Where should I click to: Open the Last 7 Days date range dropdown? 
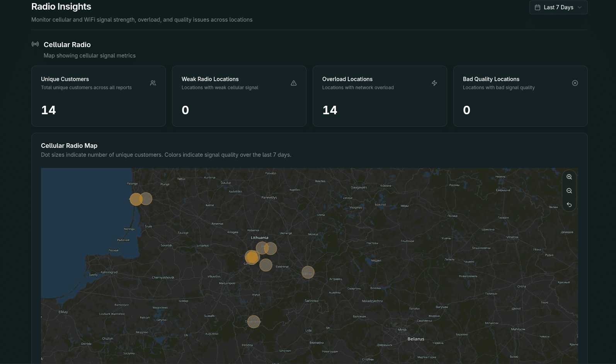click(558, 7)
